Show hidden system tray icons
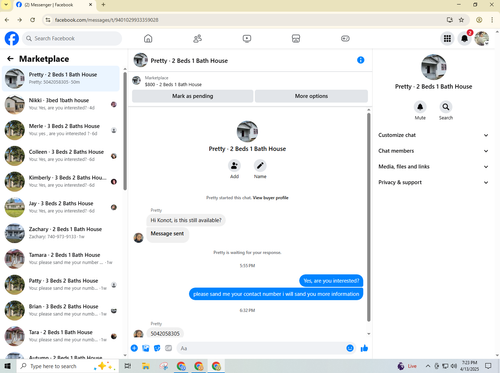Viewport: 500px width, 373px height. pos(428,366)
